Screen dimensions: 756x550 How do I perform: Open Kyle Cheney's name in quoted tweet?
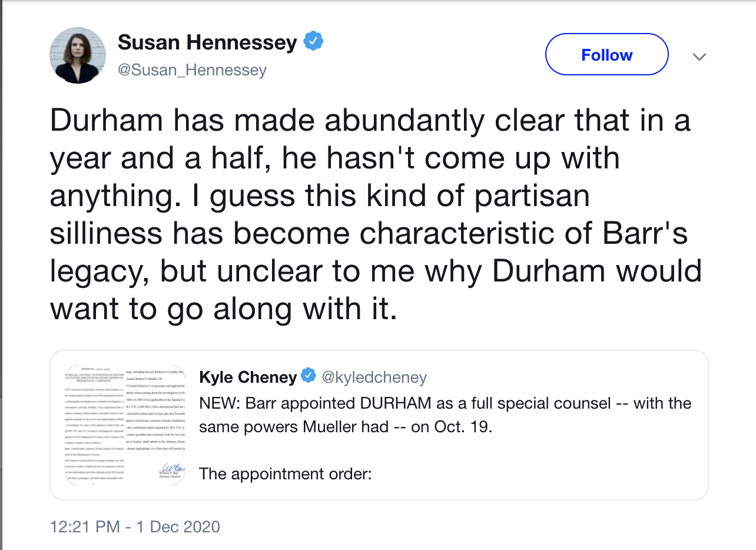tap(248, 376)
